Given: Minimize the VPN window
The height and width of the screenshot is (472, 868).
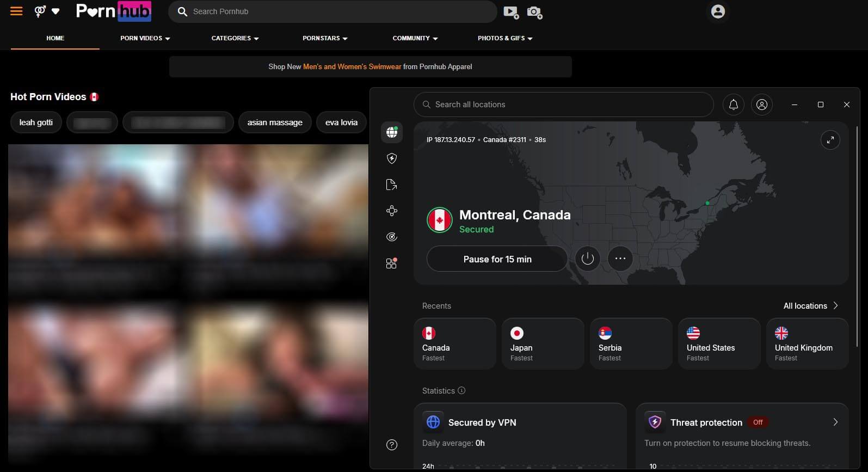Looking at the screenshot, I should [x=795, y=105].
